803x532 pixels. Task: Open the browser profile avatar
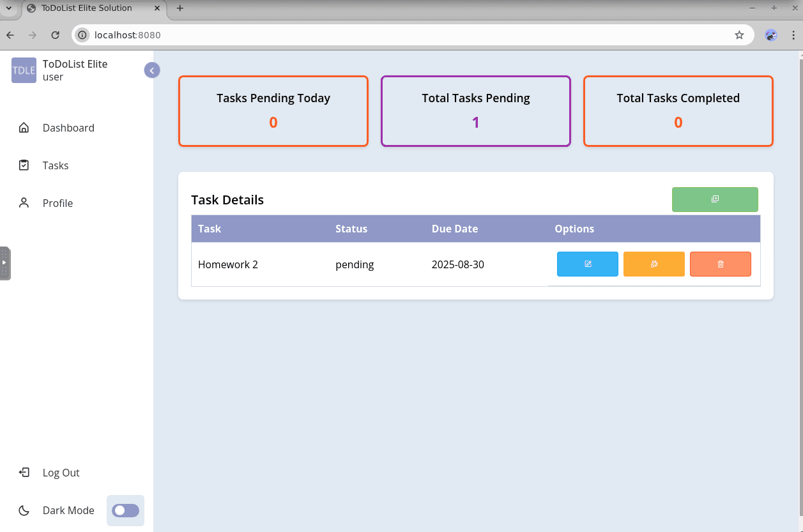[771, 35]
